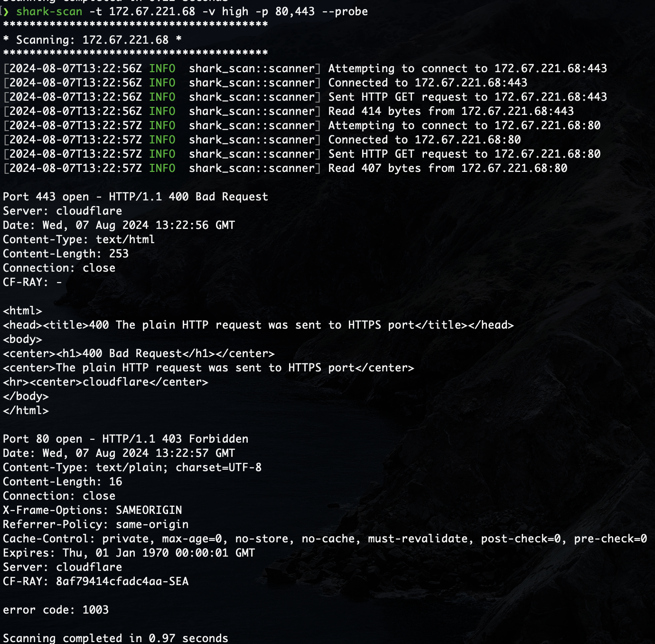Click 'Port 443 open - HTTP/1.1 400 Bad Request'
655x644 pixels.
(x=135, y=197)
